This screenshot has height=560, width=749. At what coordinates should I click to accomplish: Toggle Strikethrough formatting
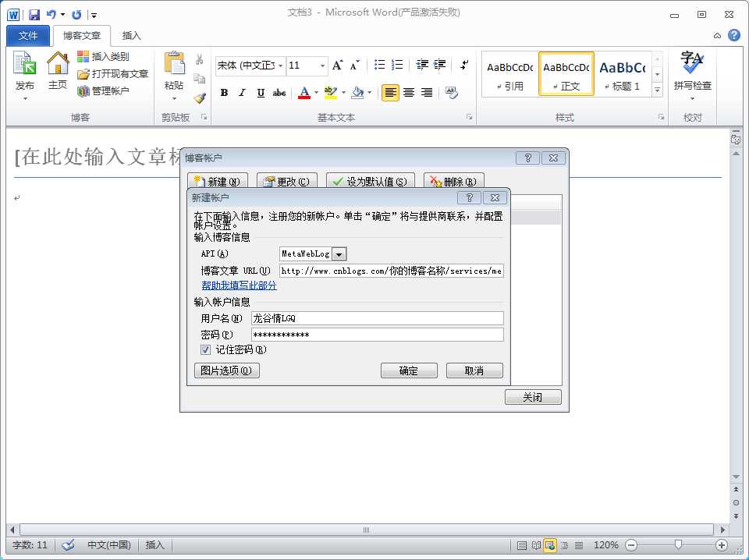point(279,93)
